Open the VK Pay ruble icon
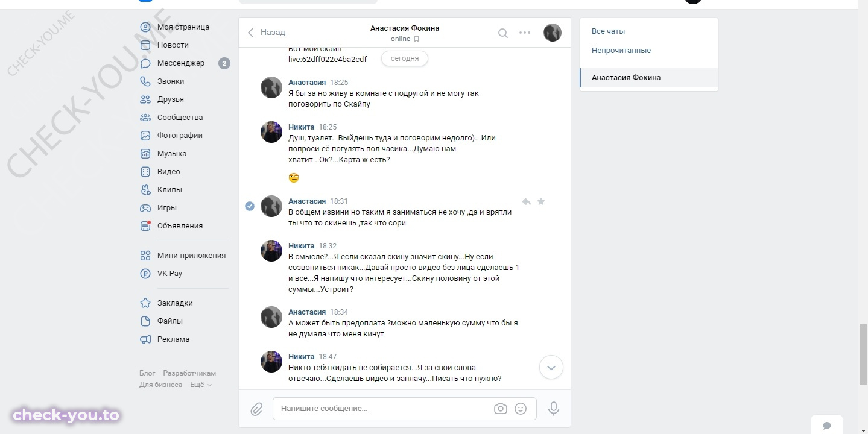Screen dimensions: 868x434 [x=145, y=274]
